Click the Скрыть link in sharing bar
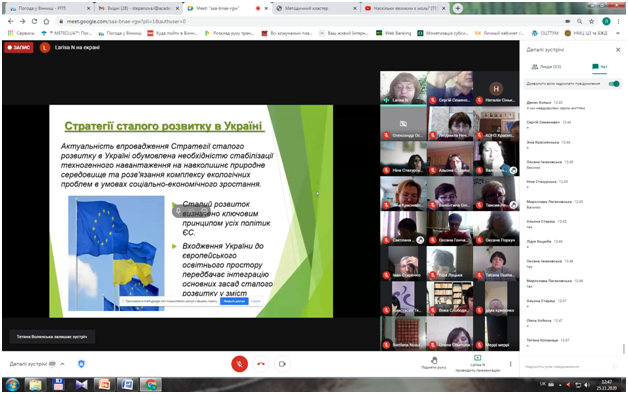Viewport: 628px width, 394px height. coord(256,301)
